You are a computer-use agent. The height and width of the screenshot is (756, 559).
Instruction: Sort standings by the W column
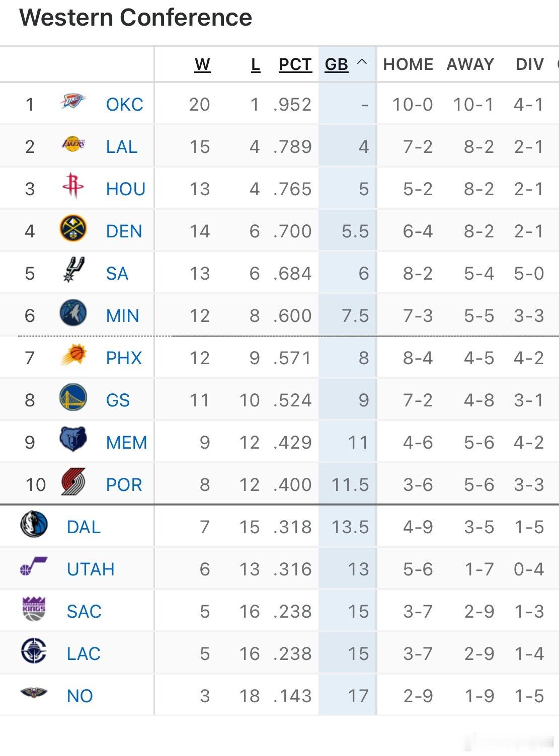pos(202,64)
